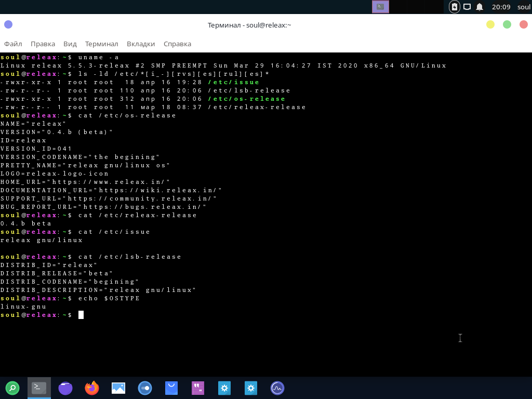Open the image viewer dock icon
This screenshot has width=532, height=399.
[x=118, y=388]
